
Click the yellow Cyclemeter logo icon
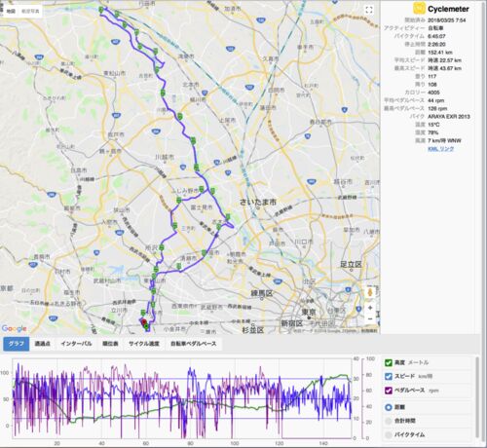click(419, 8)
